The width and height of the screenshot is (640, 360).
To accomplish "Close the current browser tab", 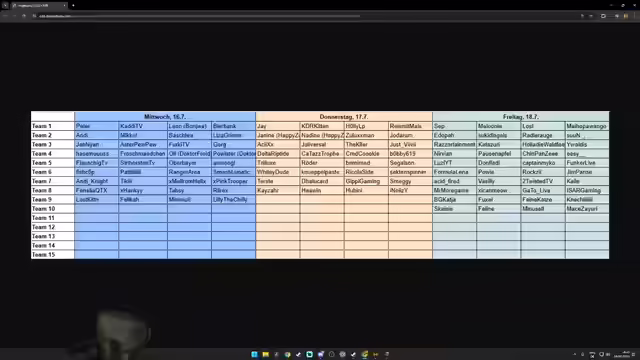I will coord(64,5).
